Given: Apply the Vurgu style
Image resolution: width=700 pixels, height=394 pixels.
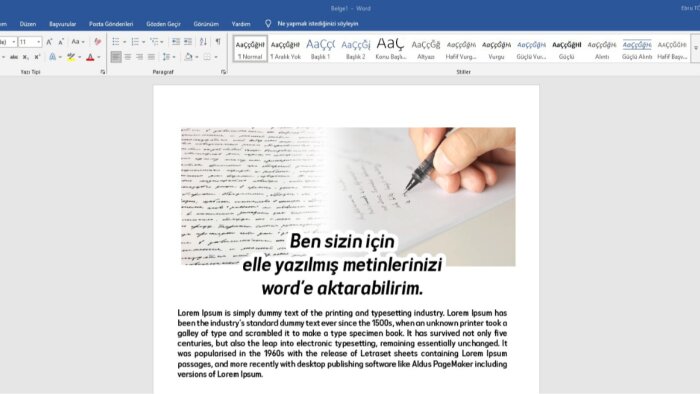Looking at the screenshot, I should pos(496,49).
